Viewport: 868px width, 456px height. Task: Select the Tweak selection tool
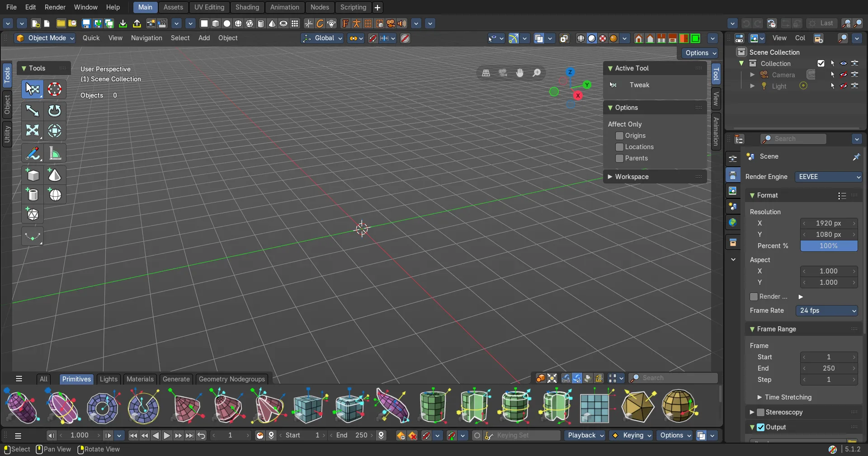(33, 89)
